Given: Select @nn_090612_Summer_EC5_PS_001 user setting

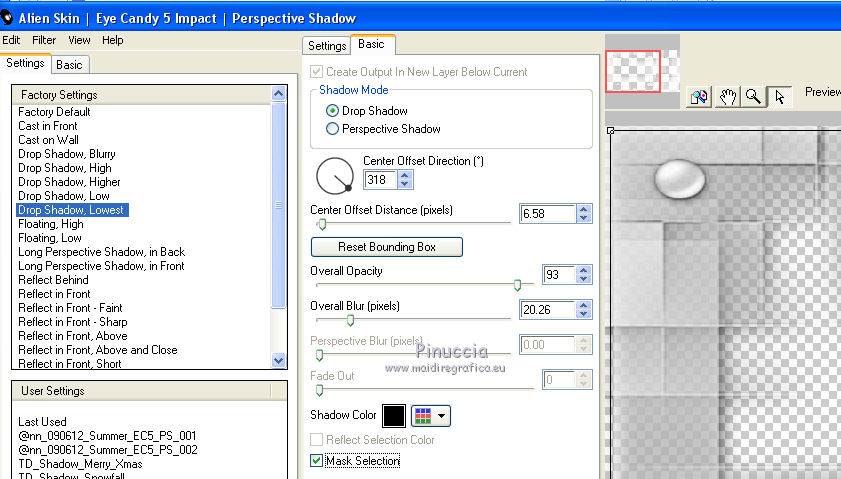Looking at the screenshot, I should pos(107,436).
